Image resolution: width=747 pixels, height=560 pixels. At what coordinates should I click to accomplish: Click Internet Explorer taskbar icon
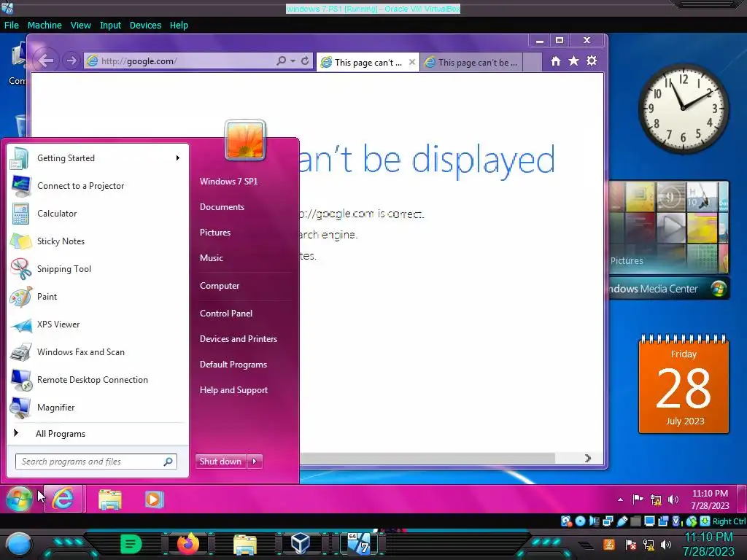[x=63, y=499]
